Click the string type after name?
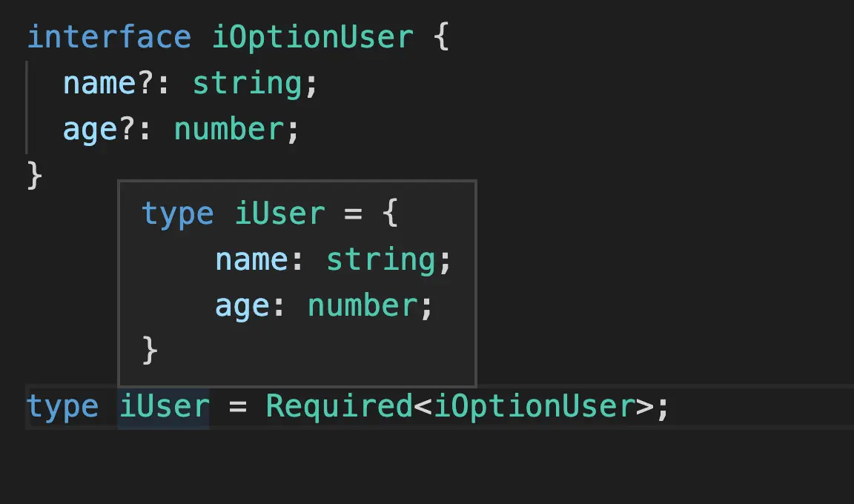854x504 pixels. (x=248, y=83)
